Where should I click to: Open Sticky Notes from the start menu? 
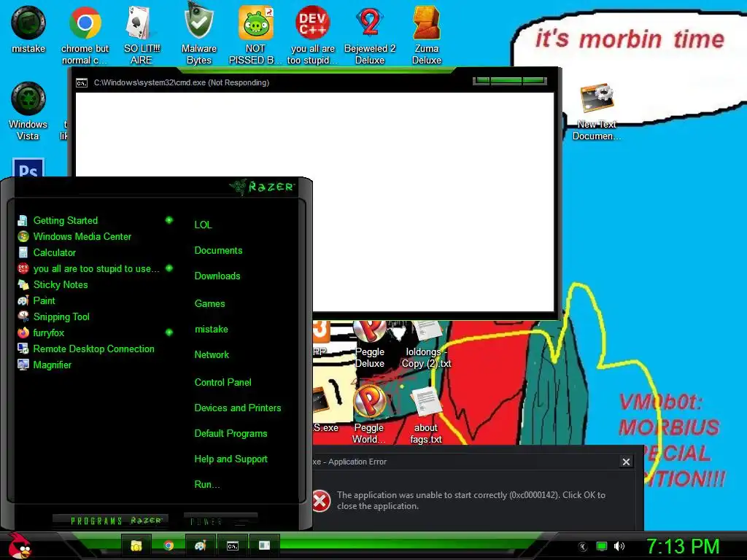[x=53, y=285]
